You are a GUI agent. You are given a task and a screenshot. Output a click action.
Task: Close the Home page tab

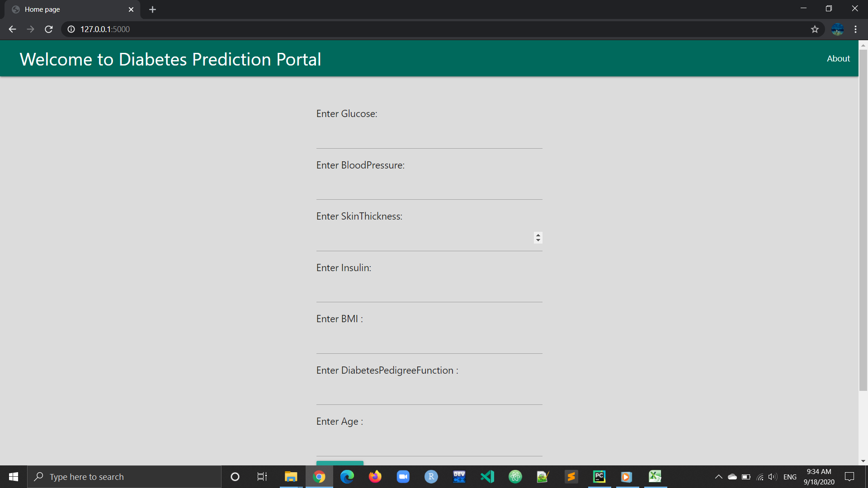tap(131, 9)
